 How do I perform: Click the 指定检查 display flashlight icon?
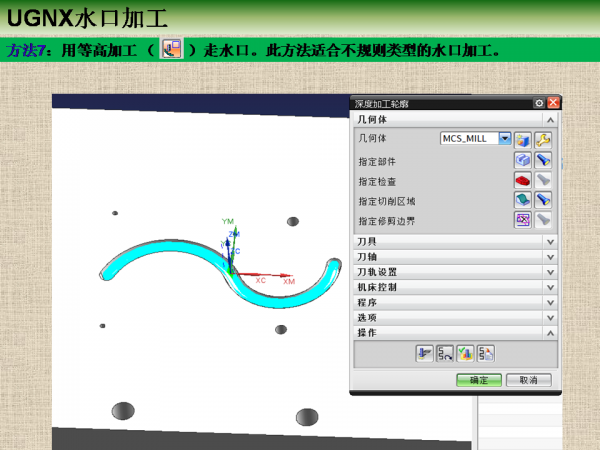(x=543, y=180)
